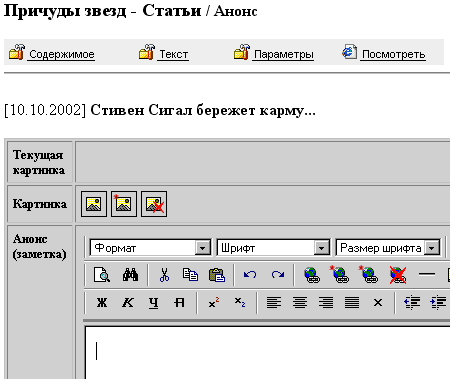
Task: Click the binoculars find icon
Action: coord(130,275)
